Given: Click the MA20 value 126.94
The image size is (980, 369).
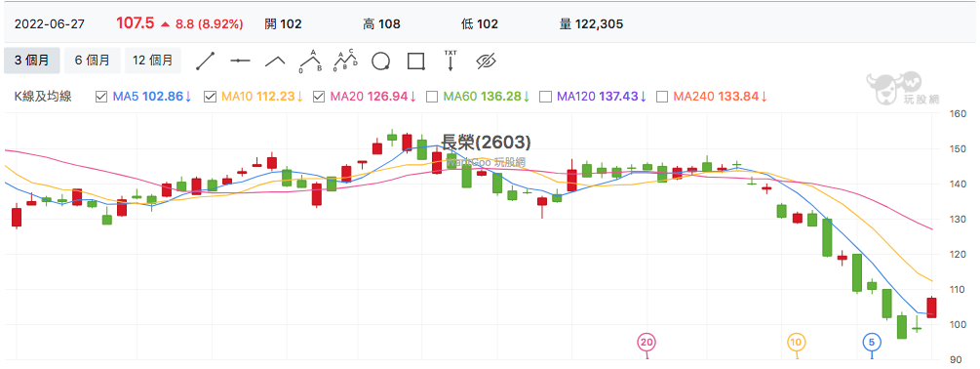Looking at the screenshot, I should 387,97.
